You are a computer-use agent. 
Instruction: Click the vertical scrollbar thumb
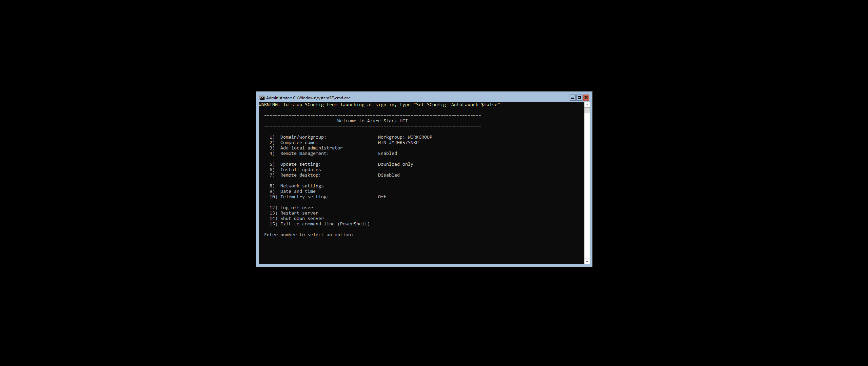[x=587, y=110]
